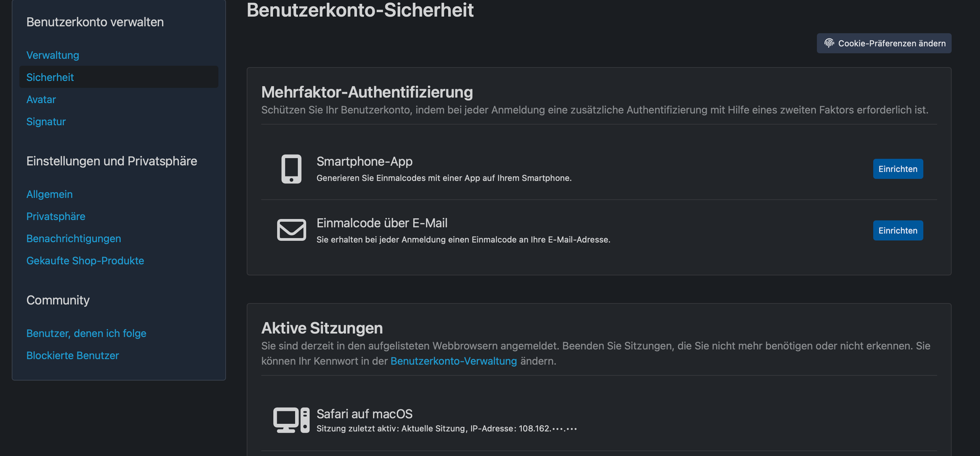The height and width of the screenshot is (456, 980).
Task: Click the Safari auf macOS session entry
Action: point(364,414)
